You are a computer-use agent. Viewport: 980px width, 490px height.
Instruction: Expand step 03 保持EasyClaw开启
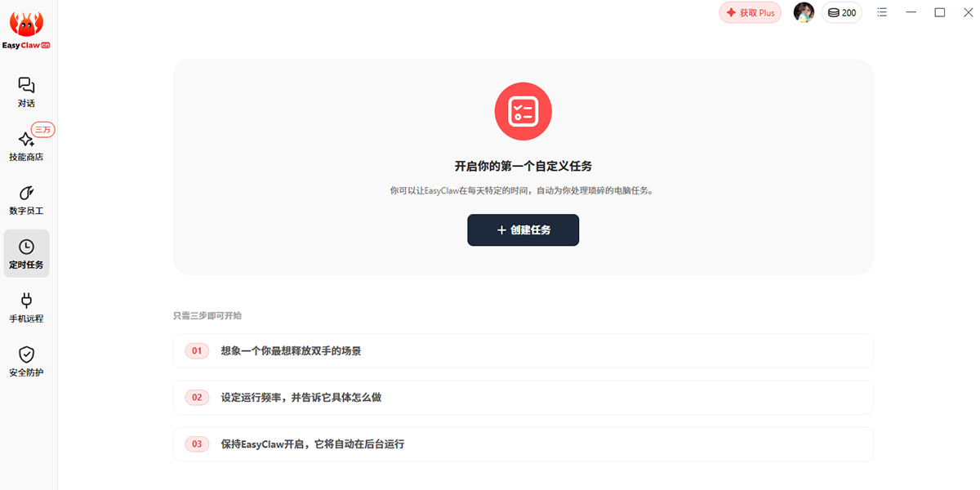[x=523, y=444]
